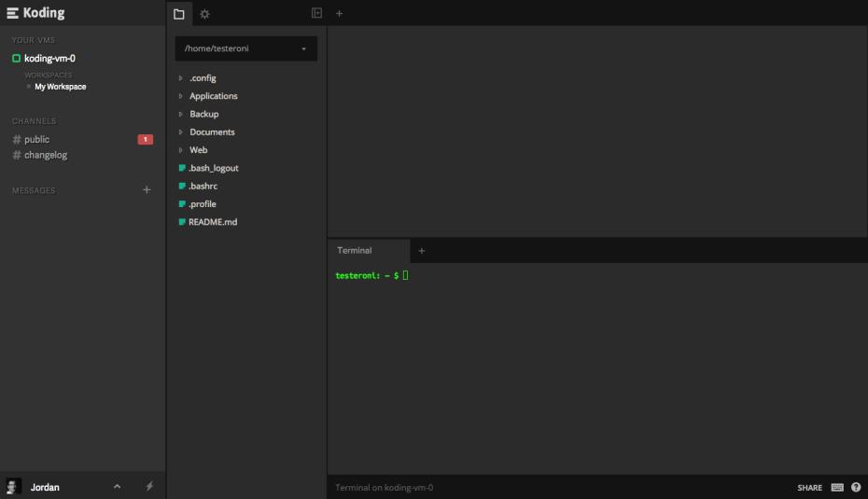Screen dimensions: 868x499
Task: Click the lightning bolt icon near Jordan
Action: tap(149, 486)
